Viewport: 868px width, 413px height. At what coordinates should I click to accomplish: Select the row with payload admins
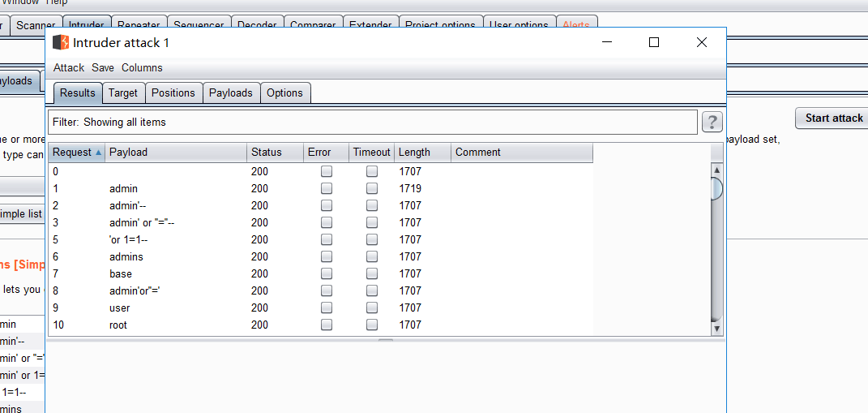(320, 256)
